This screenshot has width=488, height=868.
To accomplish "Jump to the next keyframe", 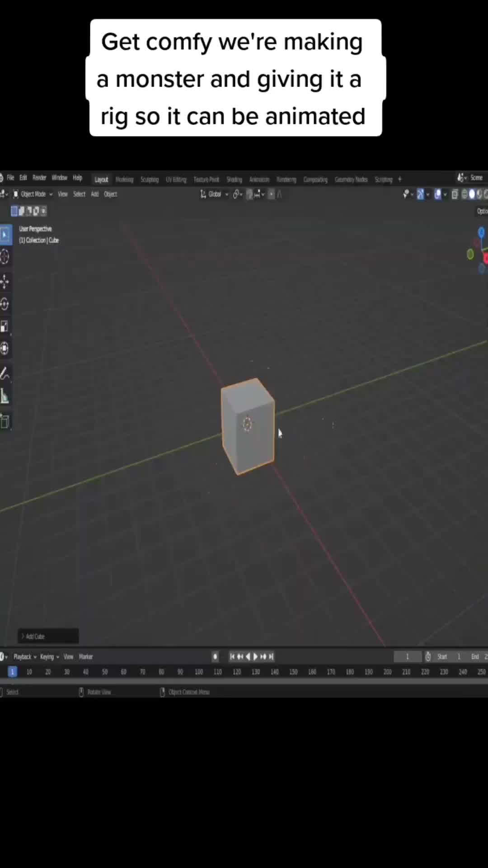I will pos(263,656).
